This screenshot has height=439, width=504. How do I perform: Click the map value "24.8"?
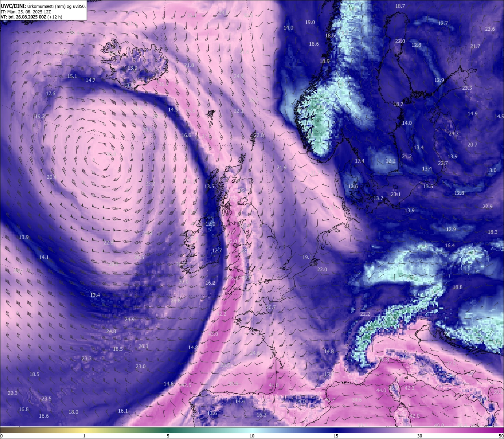coord(111,332)
